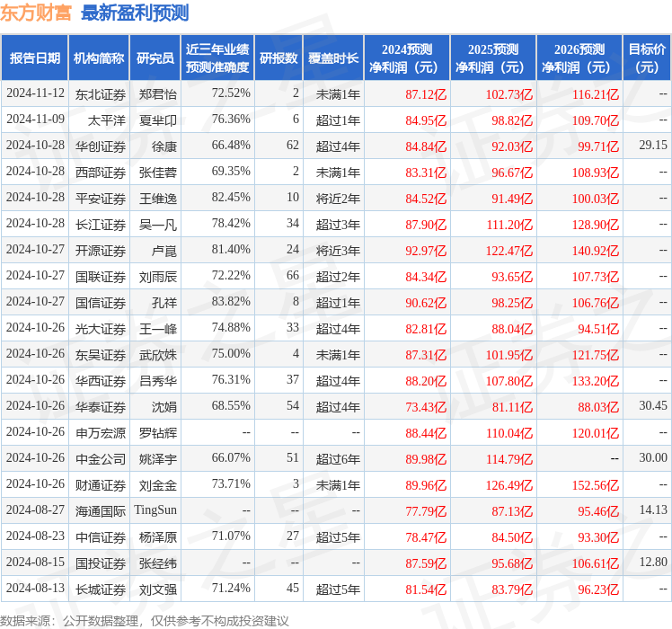
Task: Select the 机构简称 column header
Action: tap(99, 58)
